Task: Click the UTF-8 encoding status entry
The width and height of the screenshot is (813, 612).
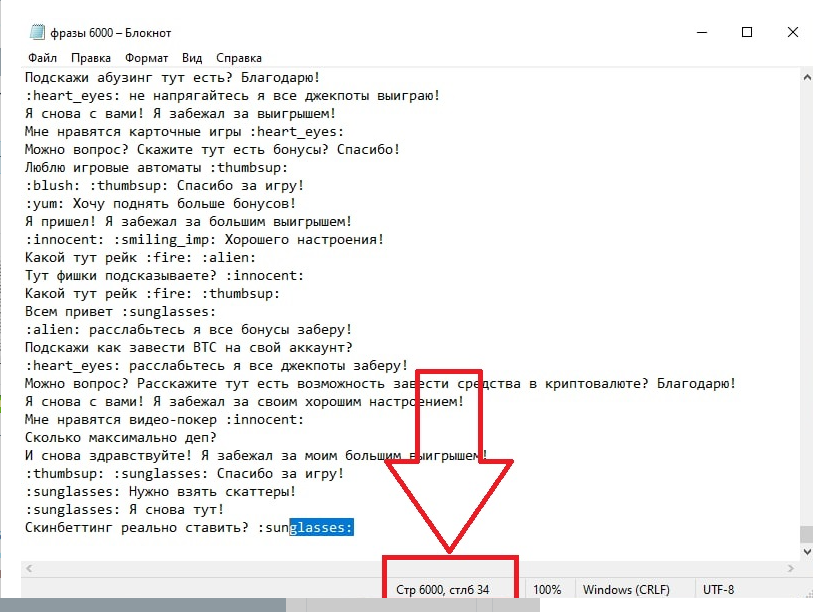Action: point(718,590)
